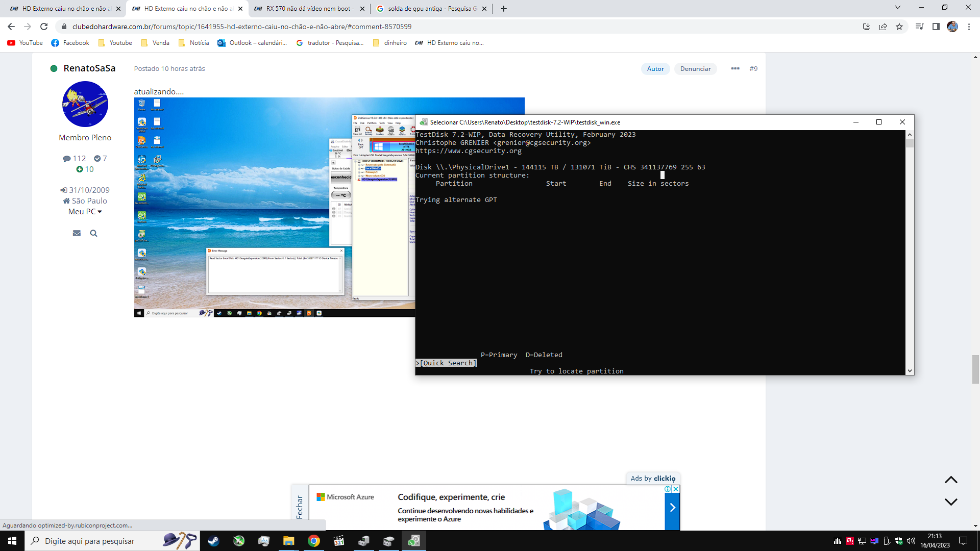Image resolution: width=980 pixels, height=551 pixels.
Task: Open a new browser tab
Action: [504, 9]
